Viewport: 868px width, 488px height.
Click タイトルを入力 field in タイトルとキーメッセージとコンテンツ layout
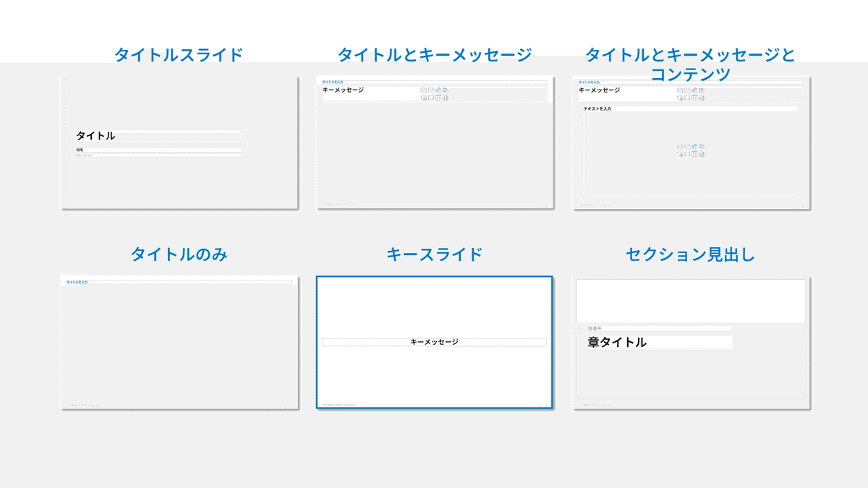coord(690,82)
